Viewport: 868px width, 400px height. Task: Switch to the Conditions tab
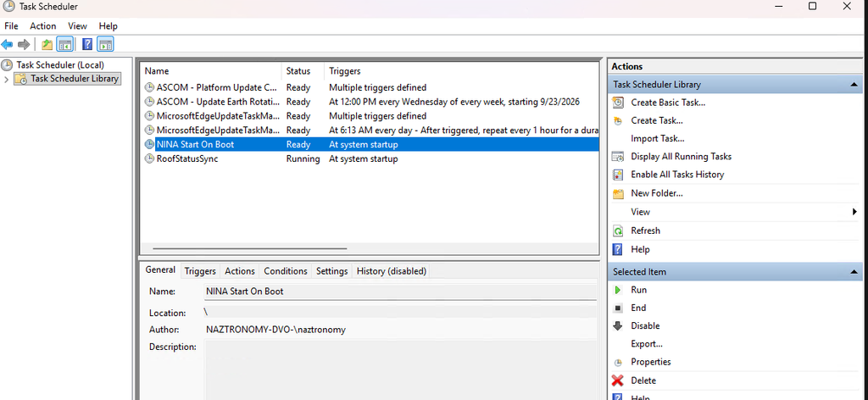[x=285, y=271]
